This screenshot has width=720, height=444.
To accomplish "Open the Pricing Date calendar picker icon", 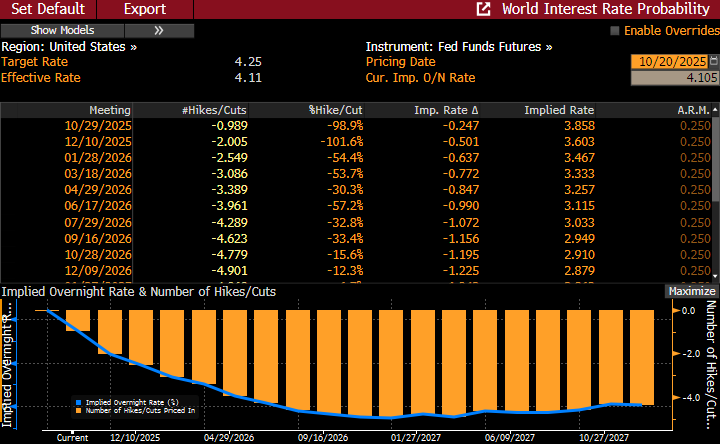I will click(x=712, y=62).
